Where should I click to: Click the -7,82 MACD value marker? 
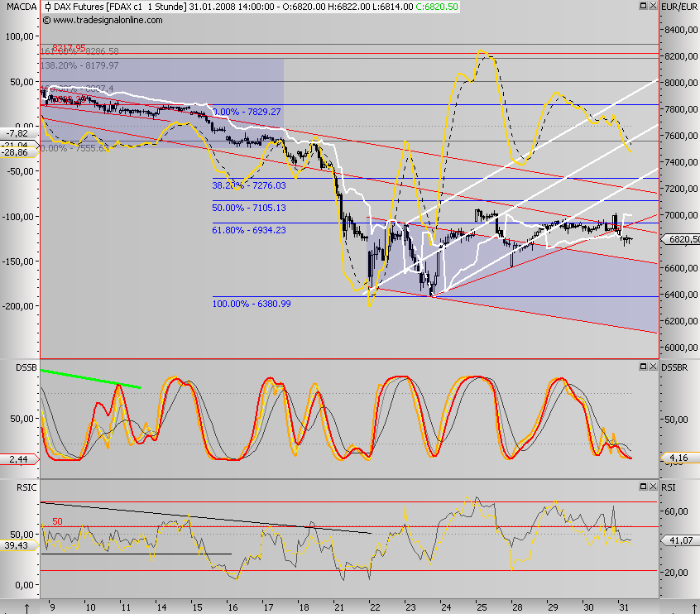click(18, 133)
